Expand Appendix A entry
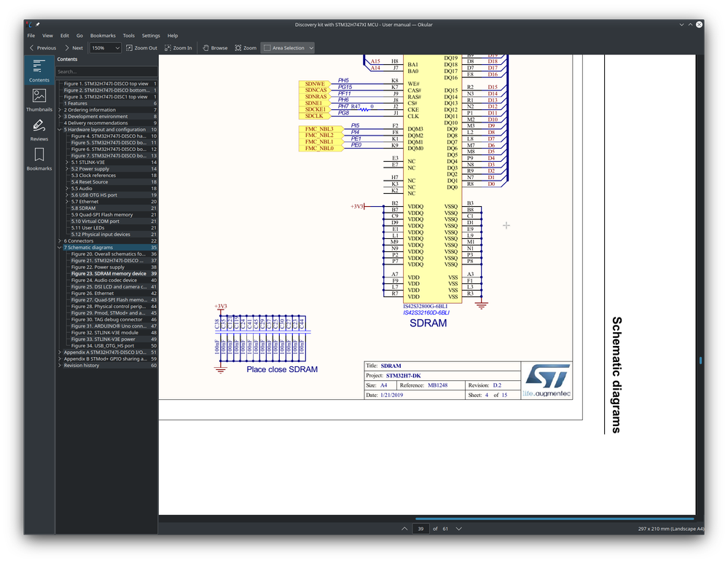Screen dimensions: 728x563 pyautogui.click(x=60, y=353)
